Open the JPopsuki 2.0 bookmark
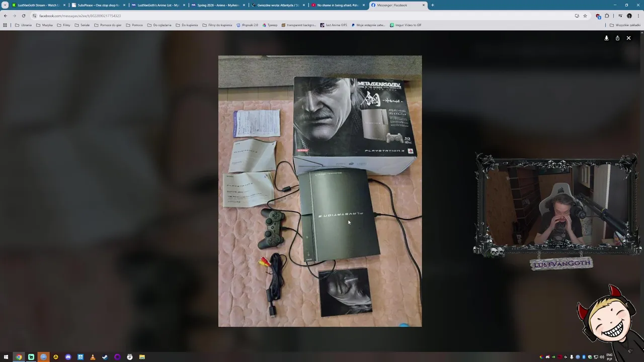 click(247, 25)
